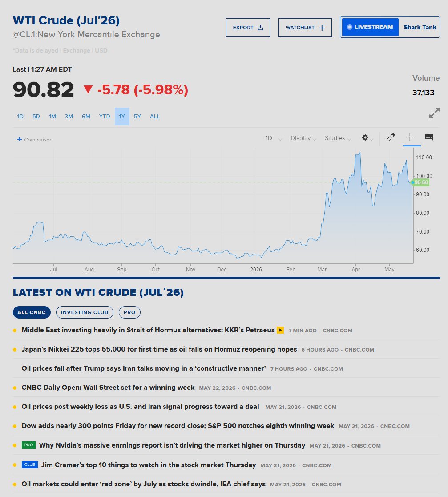Select the 6M time range
The image size is (448, 497).
(x=86, y=116)
